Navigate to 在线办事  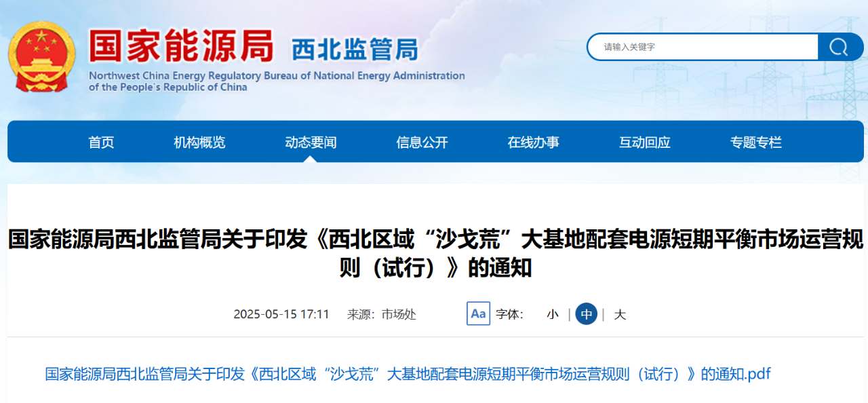[x=533, y=142]
